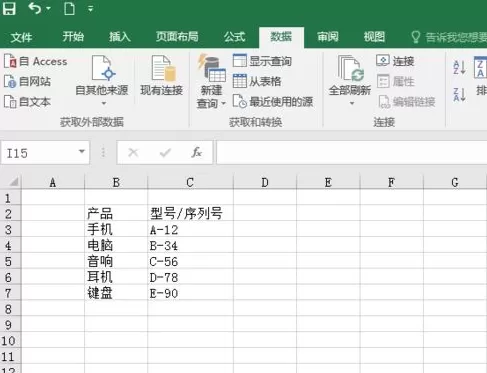The width and height of the screenshot is (487, 373).
Task: Click cell containing D-78
Action: [x=190, y=277]
